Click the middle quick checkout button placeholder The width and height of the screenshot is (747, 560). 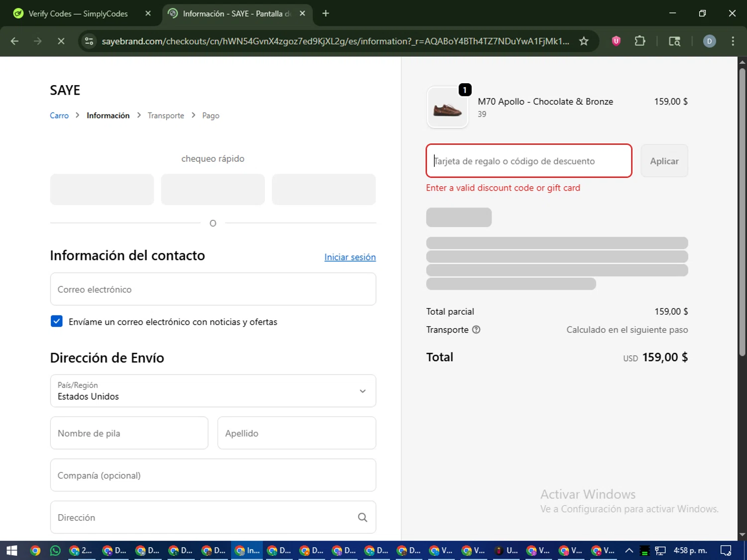pos(213,189)
